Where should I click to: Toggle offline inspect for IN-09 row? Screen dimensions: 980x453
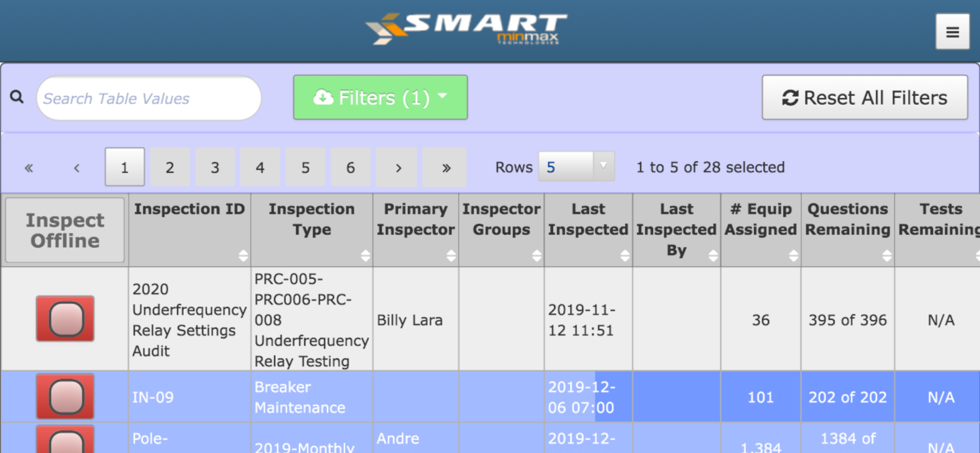pos(65,396)
